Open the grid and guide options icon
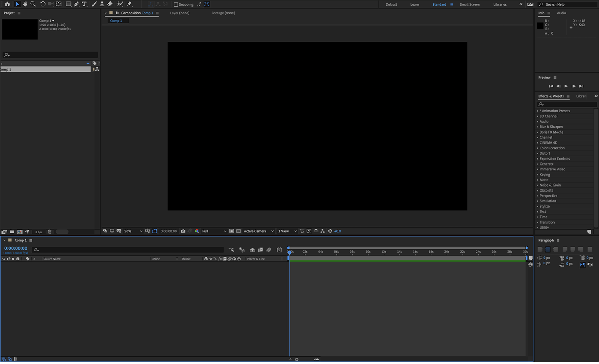The width and height of the screenshot is (599, 364). (x=147, y=231)
